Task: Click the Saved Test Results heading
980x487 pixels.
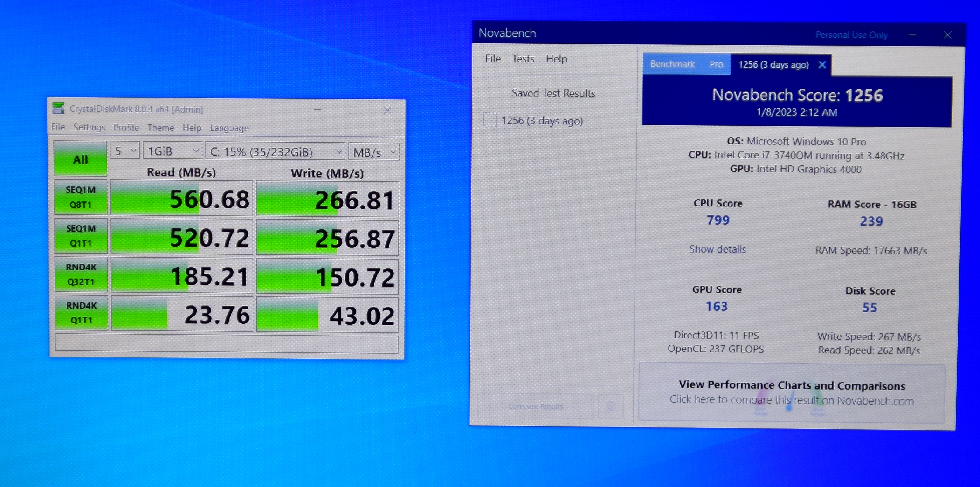Action: point(553,93)
